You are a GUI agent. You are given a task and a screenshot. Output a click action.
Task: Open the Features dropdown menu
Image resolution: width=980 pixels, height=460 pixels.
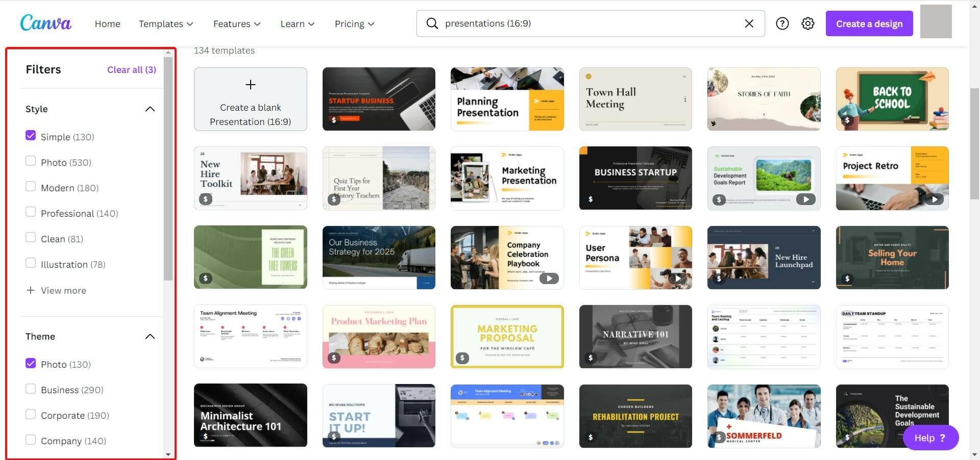pos(237,24)
